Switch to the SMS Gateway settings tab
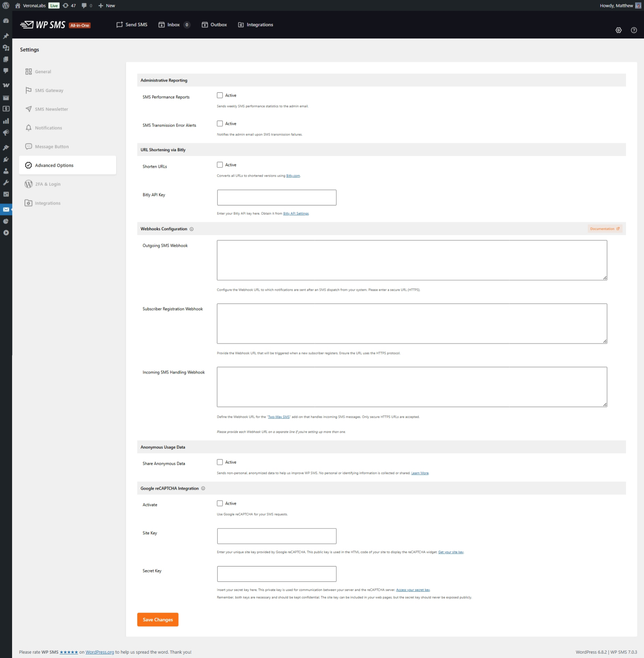 (x=49, y=90)
